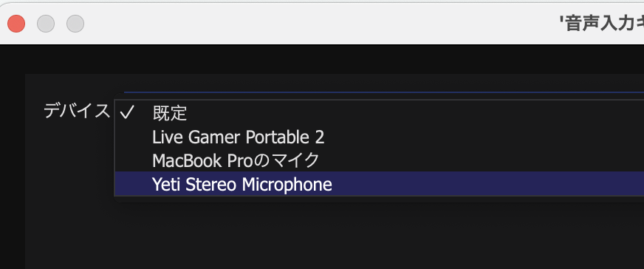The height and width of the screenshot is (269, 644).
Task: Dismiss the dropdown by clicking the empty panel below
Action: [x=335, y=236]
